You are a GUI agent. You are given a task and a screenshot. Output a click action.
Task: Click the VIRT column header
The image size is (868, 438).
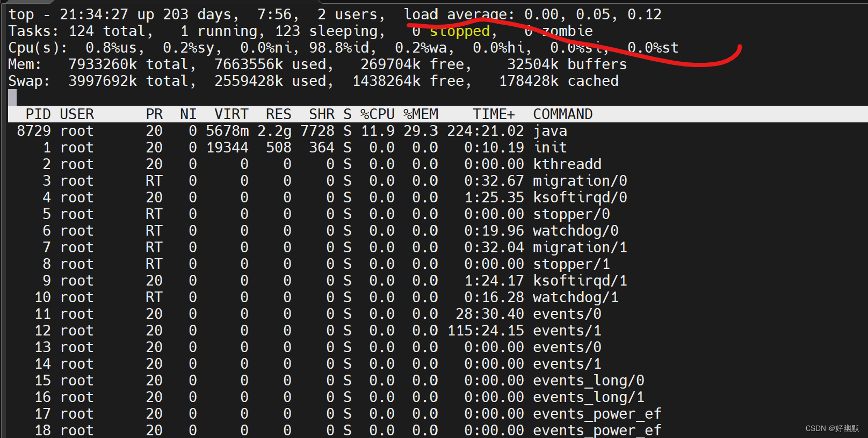[x=232, y=114]
